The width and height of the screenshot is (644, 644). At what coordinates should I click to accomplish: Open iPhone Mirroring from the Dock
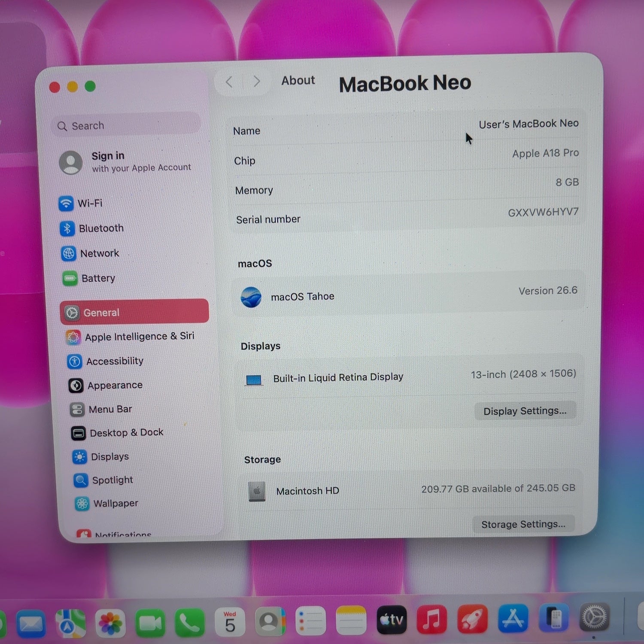[554, 617]
